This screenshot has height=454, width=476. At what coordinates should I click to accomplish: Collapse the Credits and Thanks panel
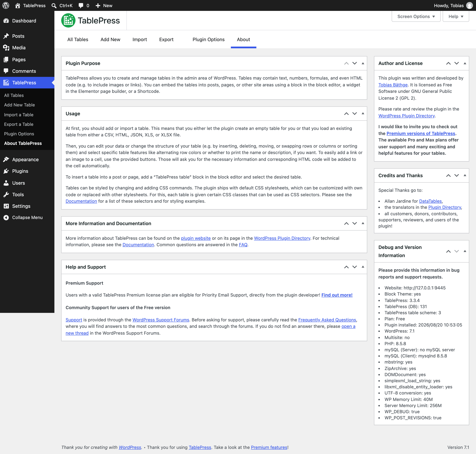[465, 175]
